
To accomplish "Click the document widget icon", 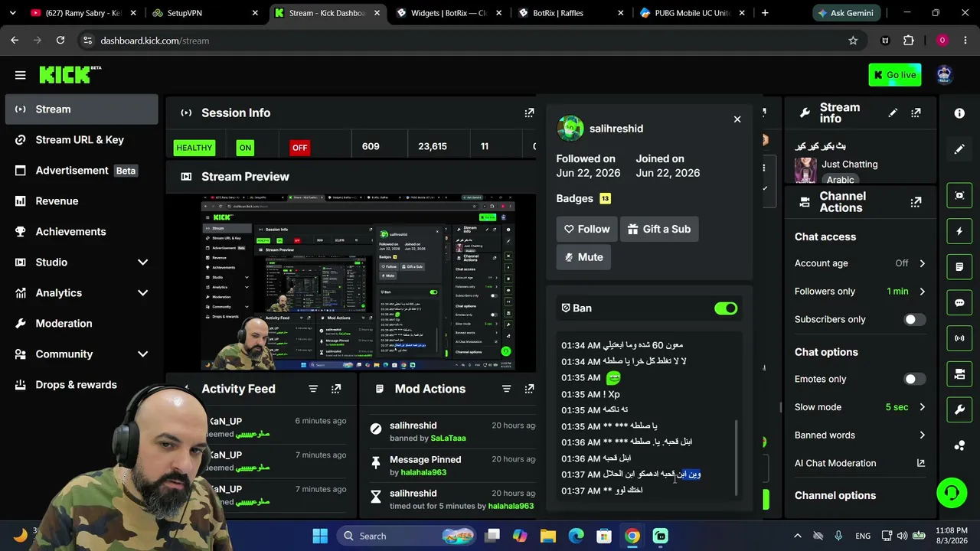I will [959, 267].
